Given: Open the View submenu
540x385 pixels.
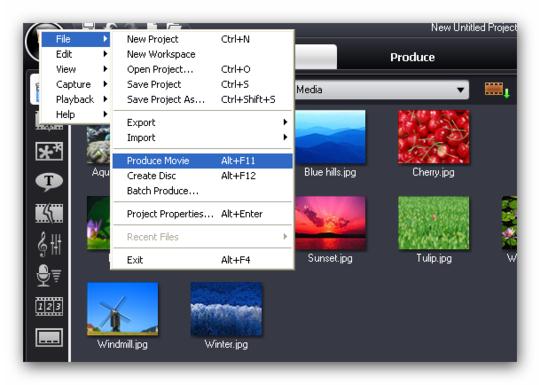Looking at the screenshot, I should 75,69.
